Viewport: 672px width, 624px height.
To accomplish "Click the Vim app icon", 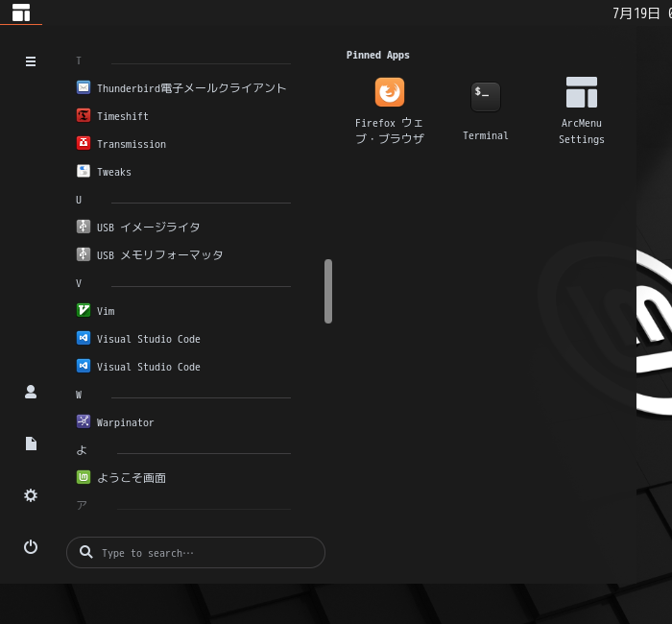I will tap(84, 310).
